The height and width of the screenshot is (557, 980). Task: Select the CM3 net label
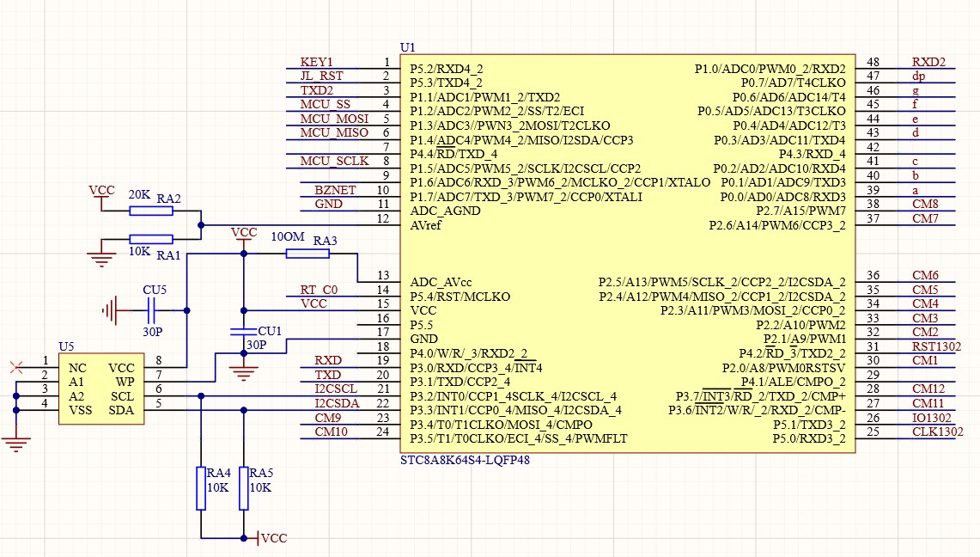(926, 318)
